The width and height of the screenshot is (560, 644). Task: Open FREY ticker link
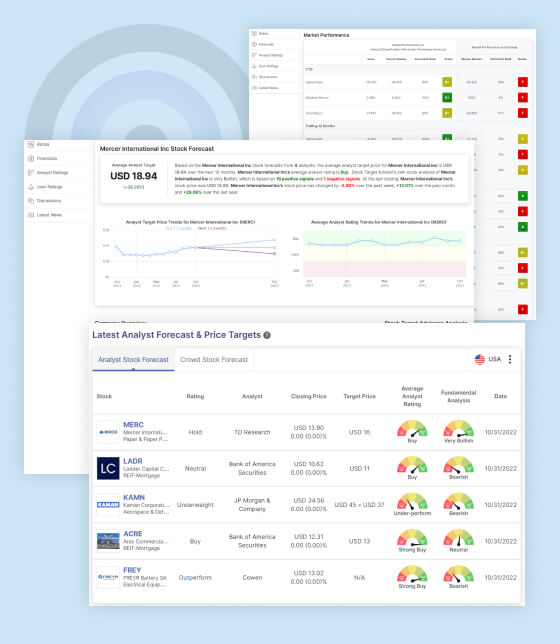point(132,570)
